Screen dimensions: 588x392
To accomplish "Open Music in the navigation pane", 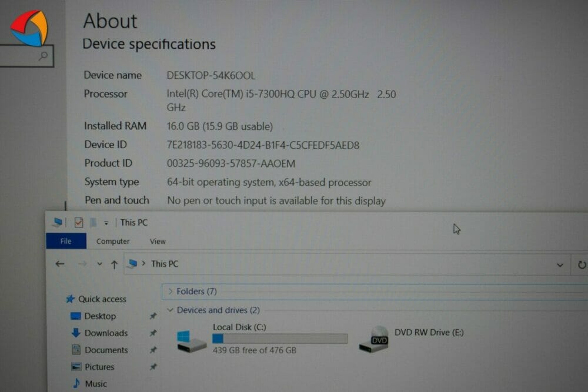I will coord(96,384).
